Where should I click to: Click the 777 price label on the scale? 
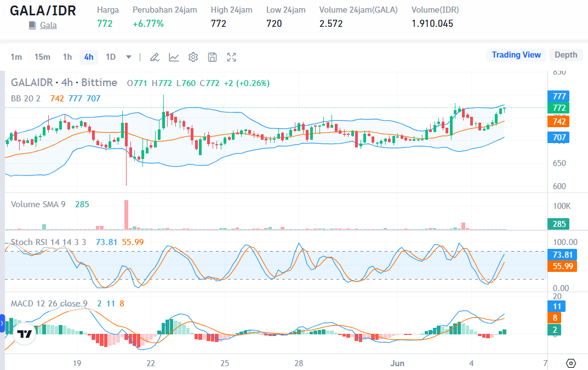coord(558,96)
